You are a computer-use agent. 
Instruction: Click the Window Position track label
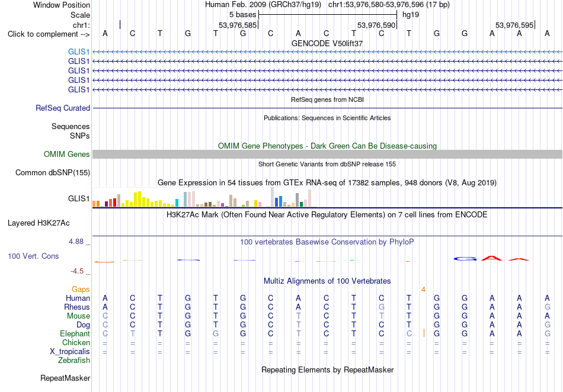[62, 5]
